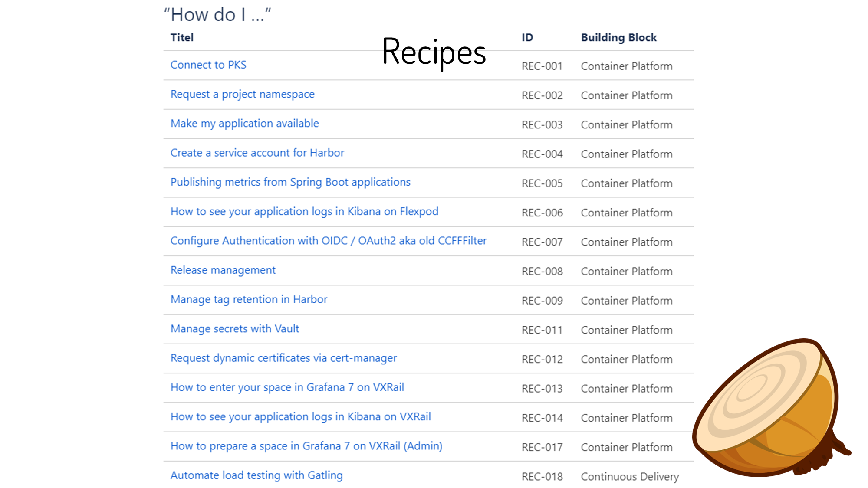
Task: Open prepare a space in Grafana (Admin)
Action: tap(306, 446)
